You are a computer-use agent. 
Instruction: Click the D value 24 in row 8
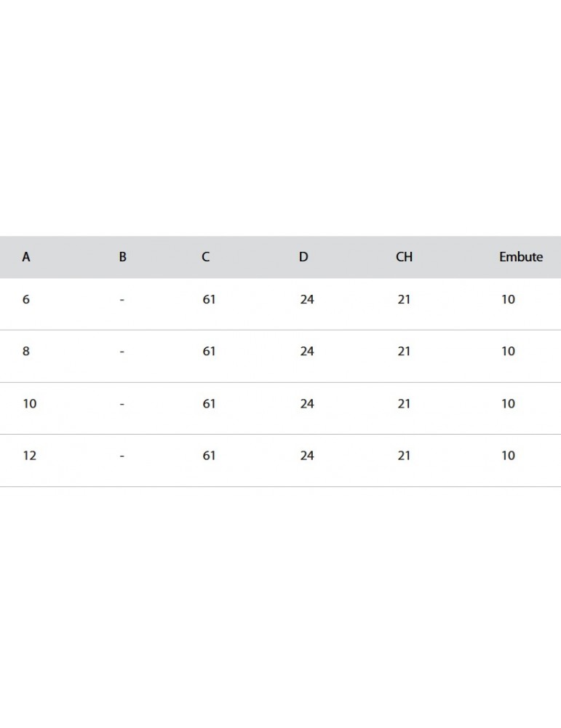[307, 351]
